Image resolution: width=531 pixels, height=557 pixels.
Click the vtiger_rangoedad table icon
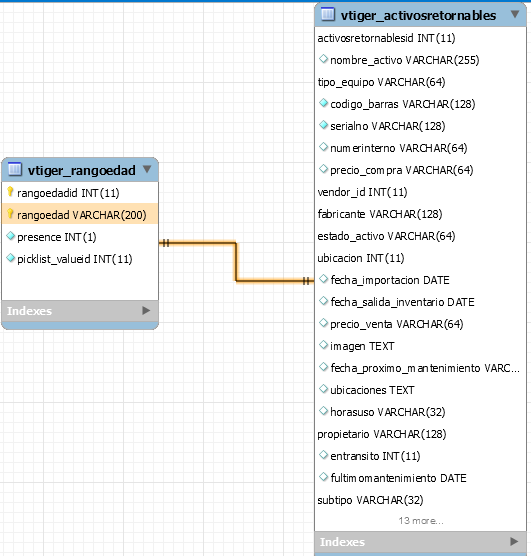point(15,169)
